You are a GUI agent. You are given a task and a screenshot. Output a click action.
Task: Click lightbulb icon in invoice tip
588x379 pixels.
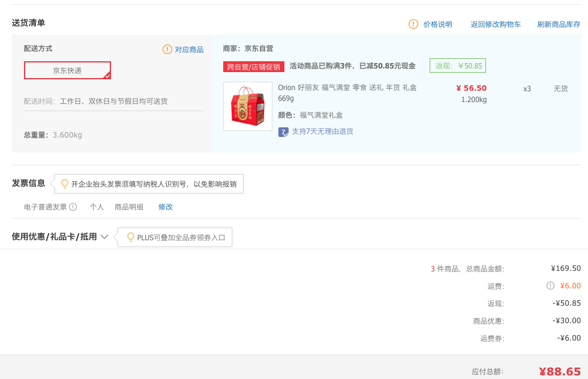pyautogui.click(x=65, y=184)
